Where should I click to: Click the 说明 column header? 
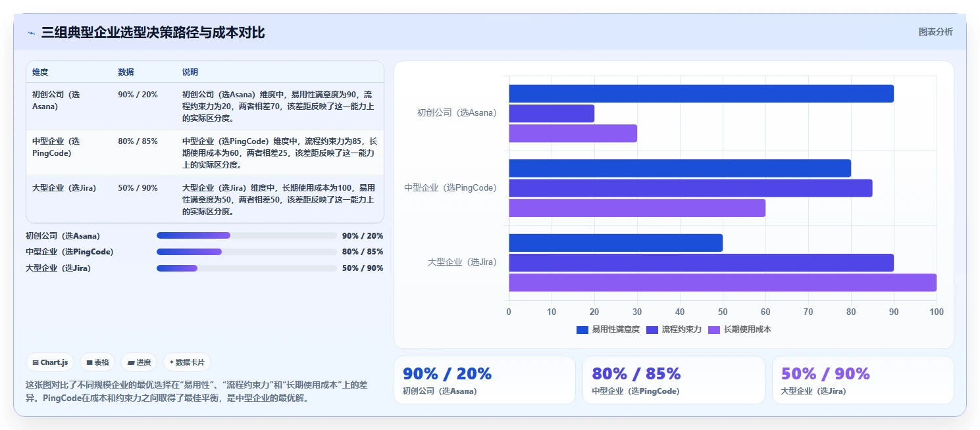coord(190,72)
